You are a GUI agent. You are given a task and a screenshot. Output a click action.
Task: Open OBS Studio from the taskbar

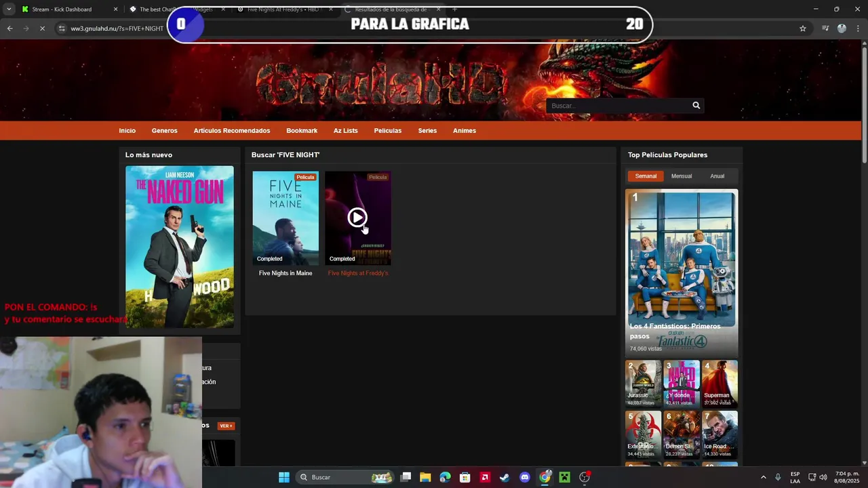coord(585,477)
